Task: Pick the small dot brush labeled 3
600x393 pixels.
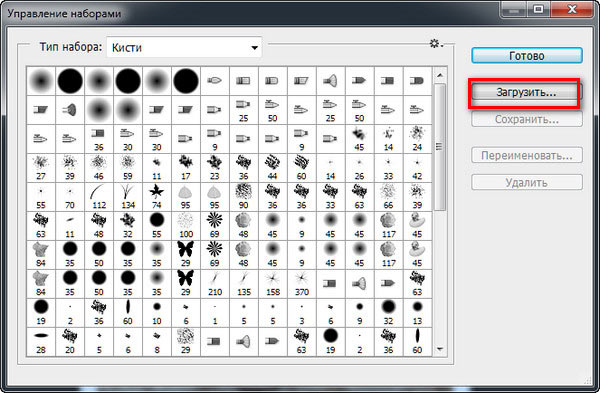Action: (x=302, y=313)
